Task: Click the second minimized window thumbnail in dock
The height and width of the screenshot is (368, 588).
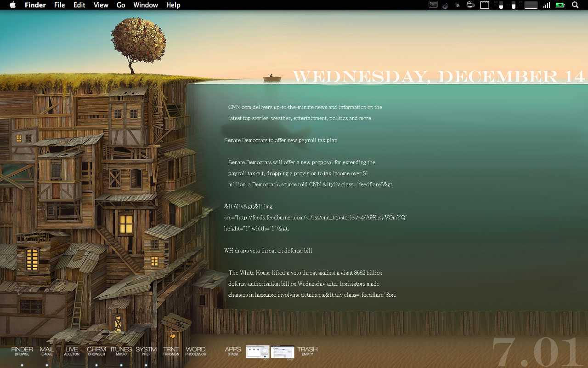Action: point(283,352)
